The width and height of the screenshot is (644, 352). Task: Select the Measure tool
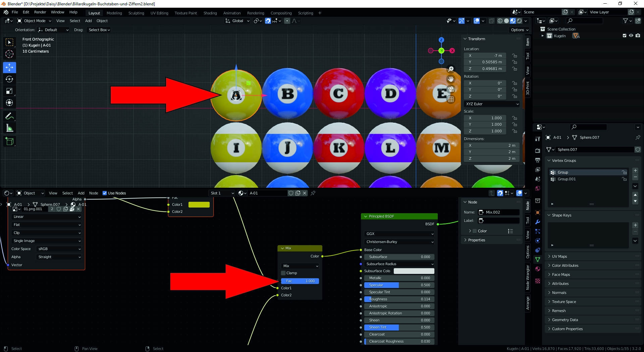pos(9,128)
